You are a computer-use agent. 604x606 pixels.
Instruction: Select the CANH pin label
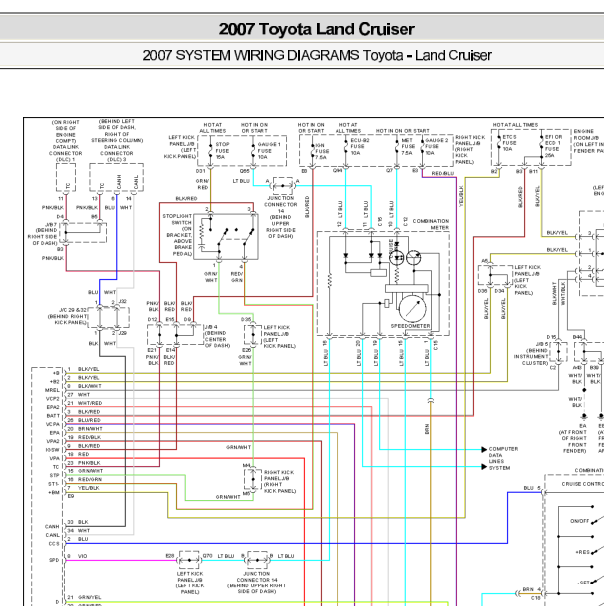52,526
